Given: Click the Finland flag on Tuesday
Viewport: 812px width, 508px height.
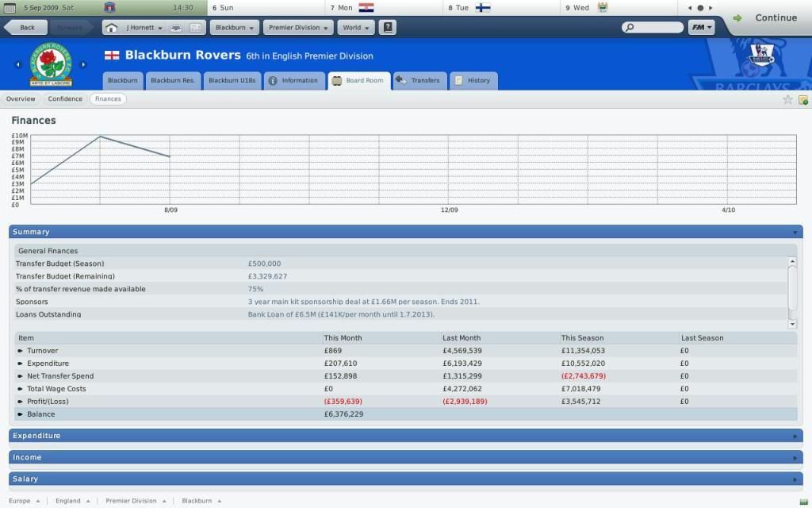Looking at the screenshot, I should (x=483, y=8).
